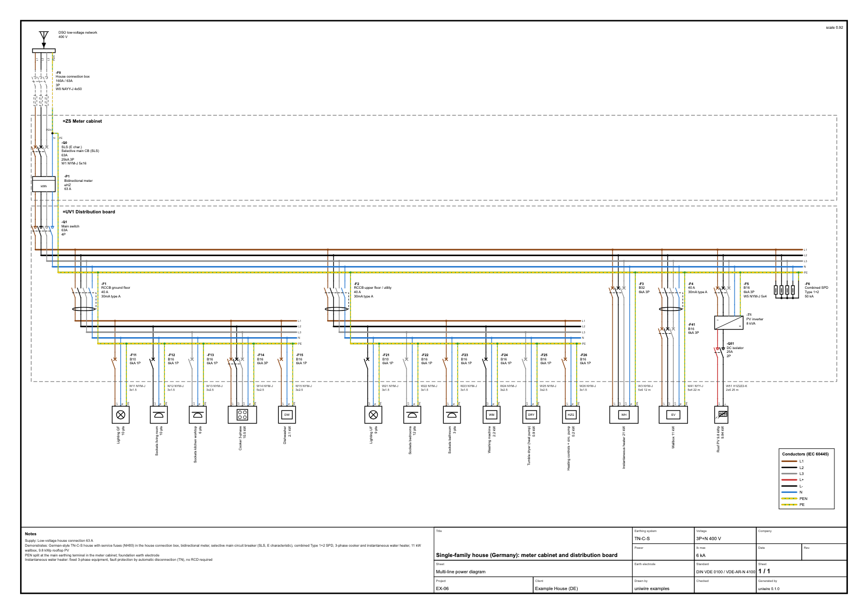
Task: Select the Sockets bedrooms socket symbol
Action: coord(412,415)
